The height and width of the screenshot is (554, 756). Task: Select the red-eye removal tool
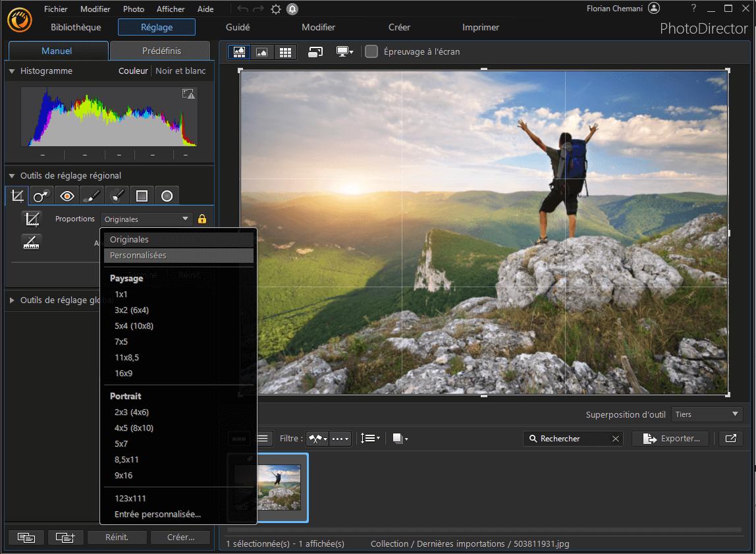(x=66, y=195)
